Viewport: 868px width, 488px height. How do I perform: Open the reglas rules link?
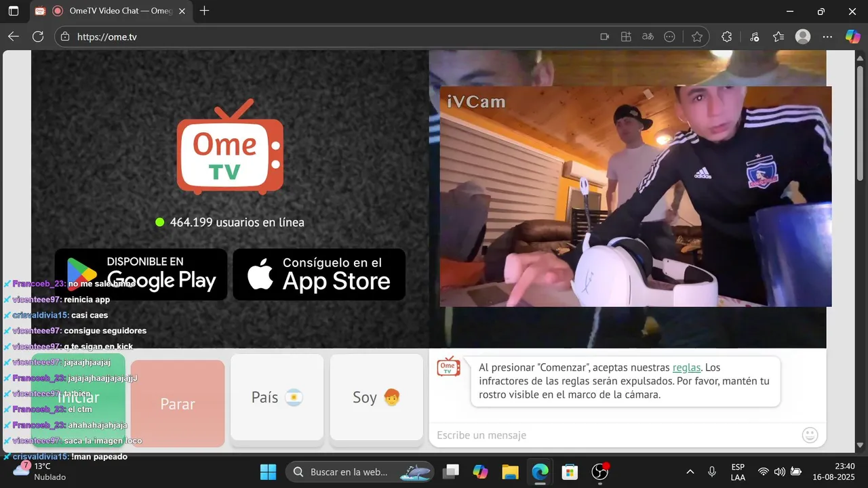tap(686, 367)
